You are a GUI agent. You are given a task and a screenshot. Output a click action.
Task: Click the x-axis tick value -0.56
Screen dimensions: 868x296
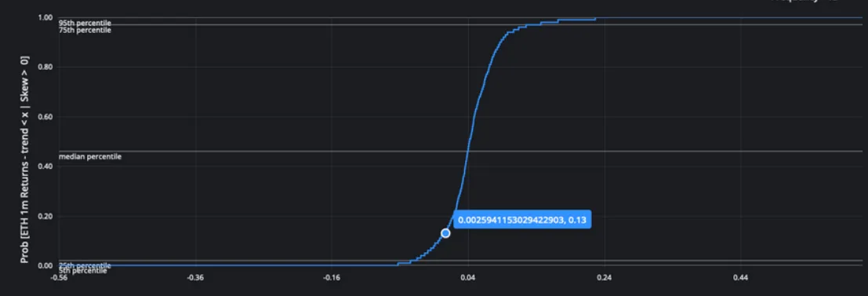(60, 277)
